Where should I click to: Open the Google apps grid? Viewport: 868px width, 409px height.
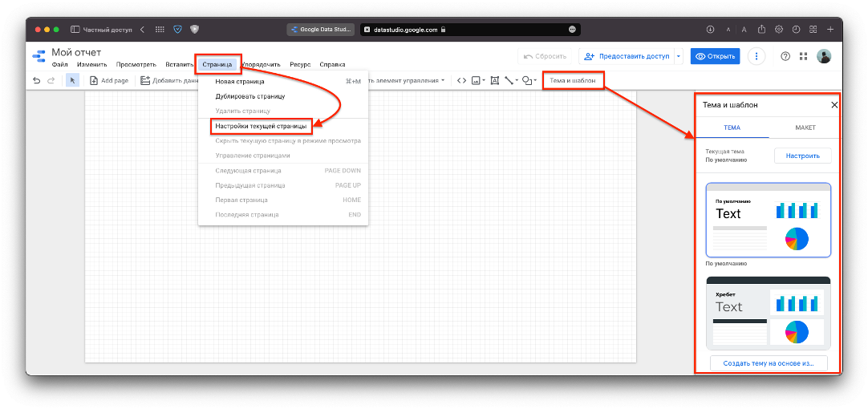coord(804,56)
